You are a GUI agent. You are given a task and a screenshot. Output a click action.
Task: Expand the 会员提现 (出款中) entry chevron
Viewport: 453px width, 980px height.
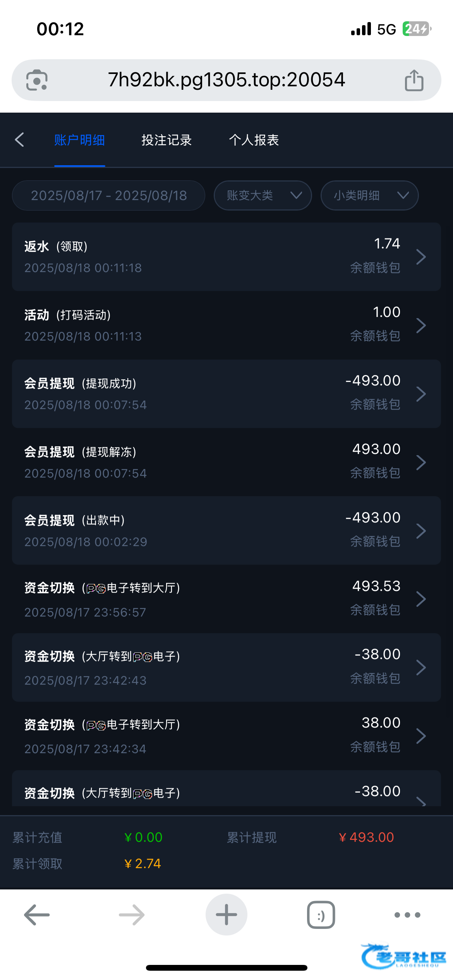[421, 531]
